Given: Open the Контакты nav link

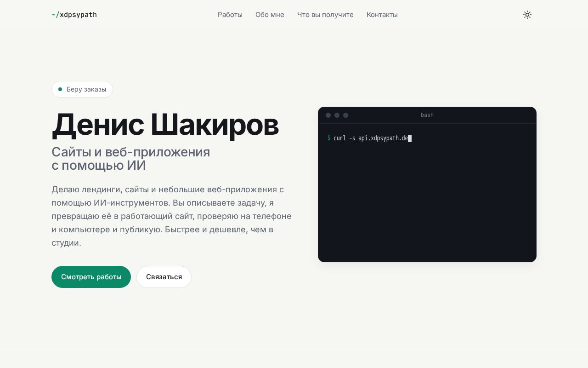Looking at the screenshot, I should point(382,15).
